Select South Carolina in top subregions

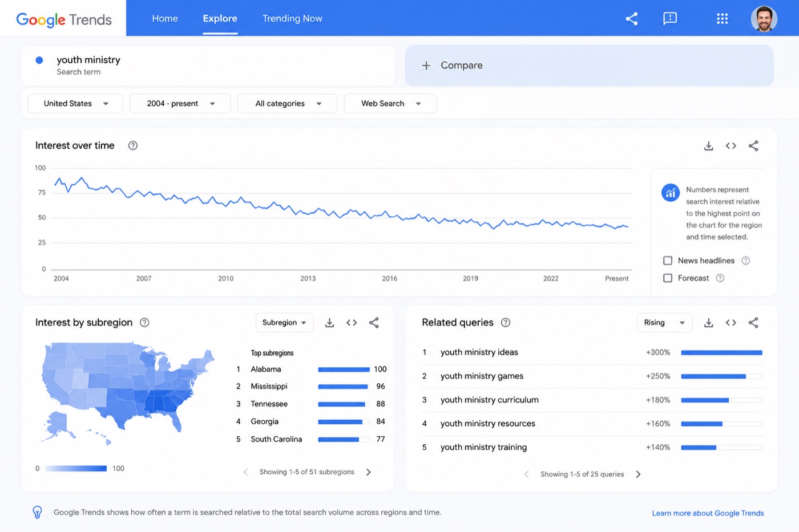tap(276, 440)
